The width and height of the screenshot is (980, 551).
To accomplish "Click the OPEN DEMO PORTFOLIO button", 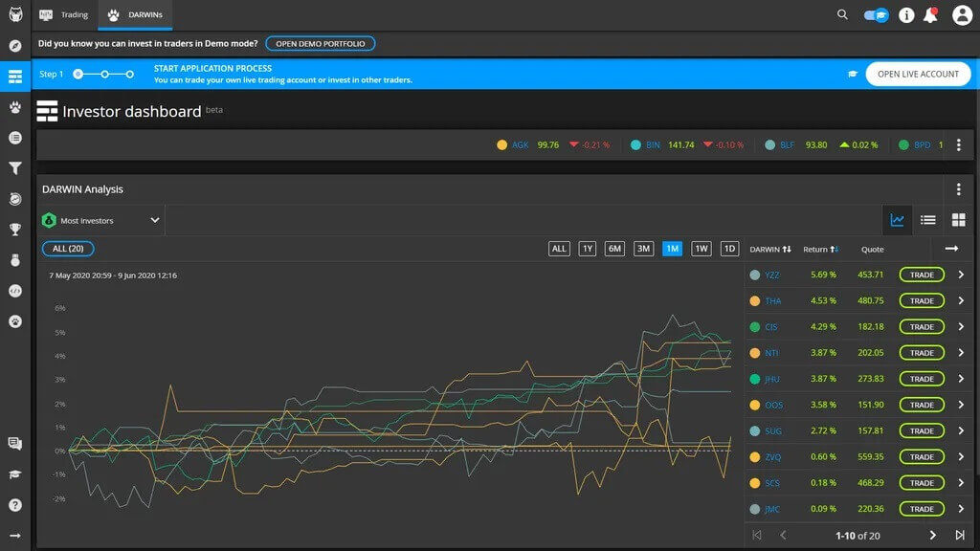I will (x=321, y=43).
